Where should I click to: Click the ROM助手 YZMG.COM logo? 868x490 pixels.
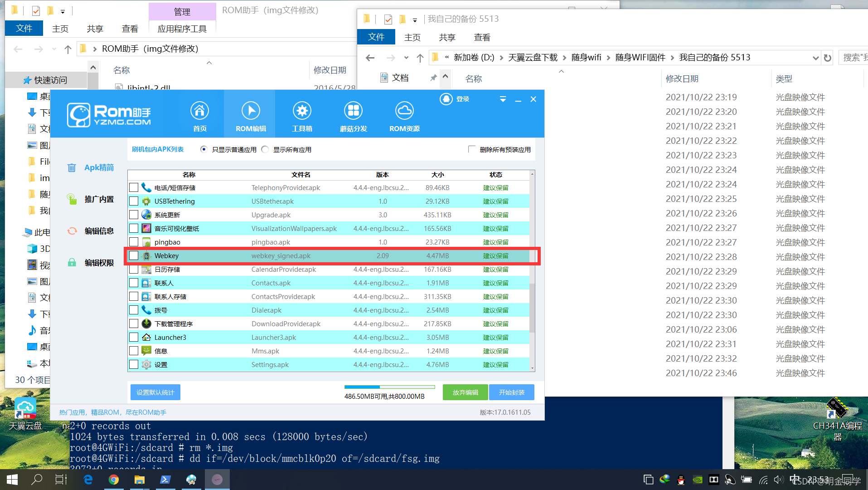pos(109,115)
